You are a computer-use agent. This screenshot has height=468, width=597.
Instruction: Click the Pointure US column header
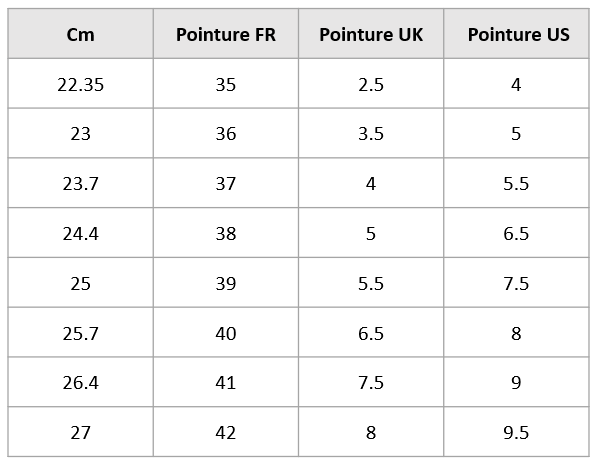click(516, 34)
